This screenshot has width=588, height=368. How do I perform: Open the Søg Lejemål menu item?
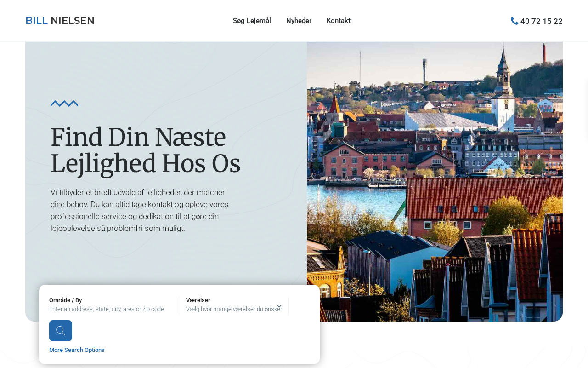[x=252, y=21]
